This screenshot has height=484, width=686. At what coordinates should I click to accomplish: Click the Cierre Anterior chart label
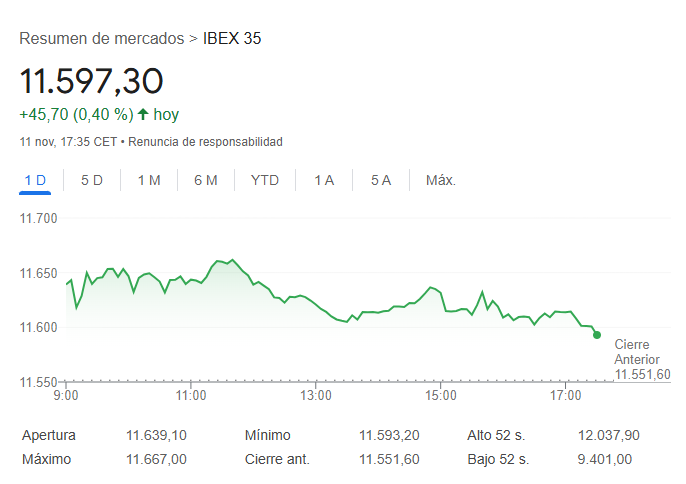(637, 352)
